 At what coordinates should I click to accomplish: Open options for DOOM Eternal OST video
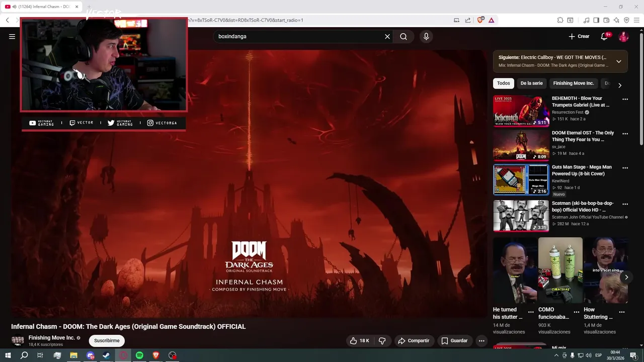625,134
